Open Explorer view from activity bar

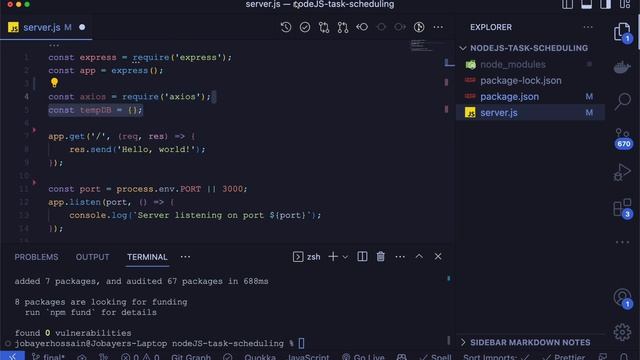click(x=622, y=32)
